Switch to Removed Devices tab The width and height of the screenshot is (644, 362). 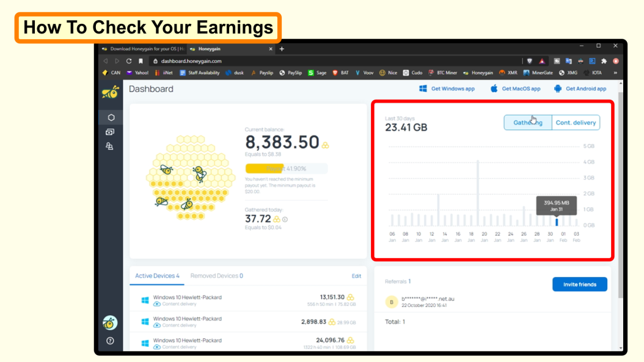216,276
